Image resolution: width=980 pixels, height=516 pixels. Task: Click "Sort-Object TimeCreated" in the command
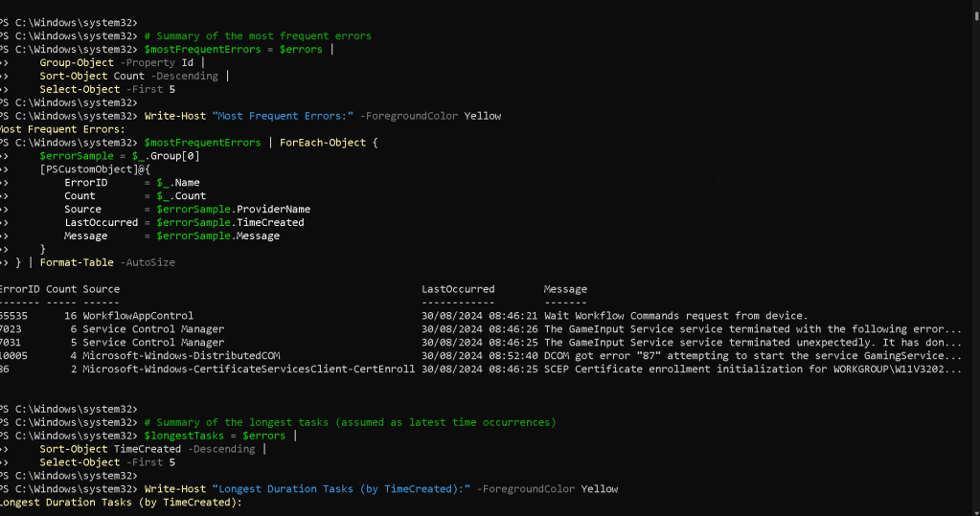click(x=110, y=449)
